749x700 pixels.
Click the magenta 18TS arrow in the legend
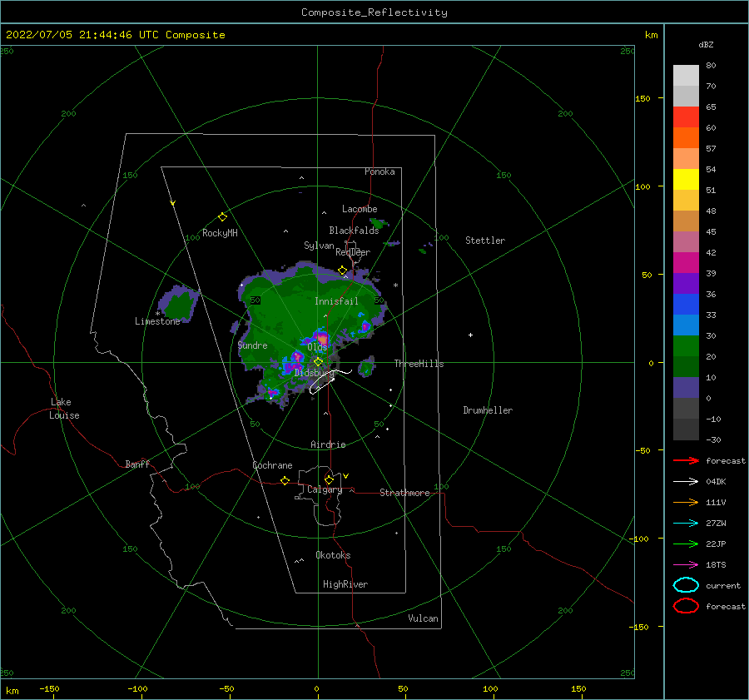click(x=686, y=565)
